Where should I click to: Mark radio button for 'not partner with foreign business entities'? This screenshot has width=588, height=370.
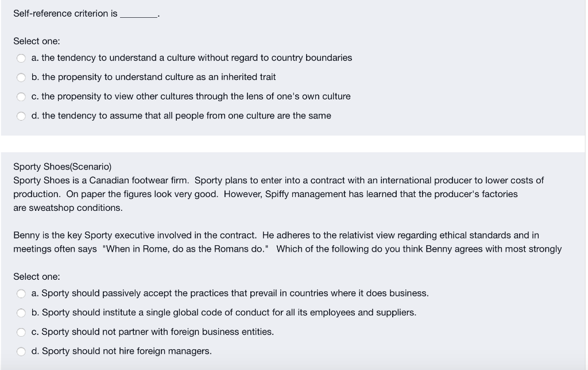21,332
